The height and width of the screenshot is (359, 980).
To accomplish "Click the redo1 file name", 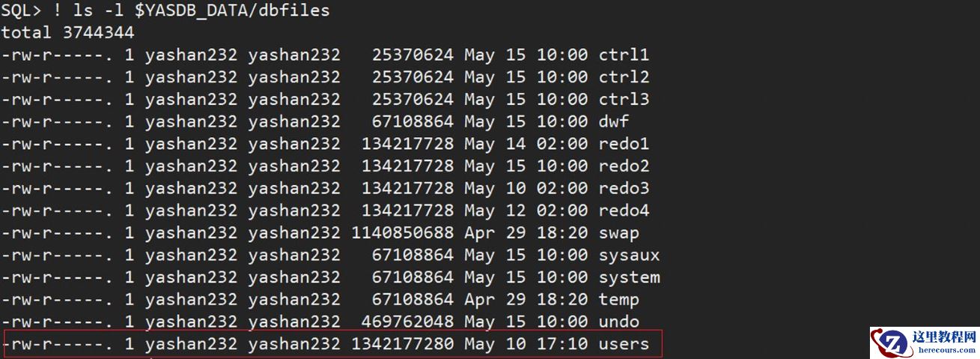I will point(624,144).
